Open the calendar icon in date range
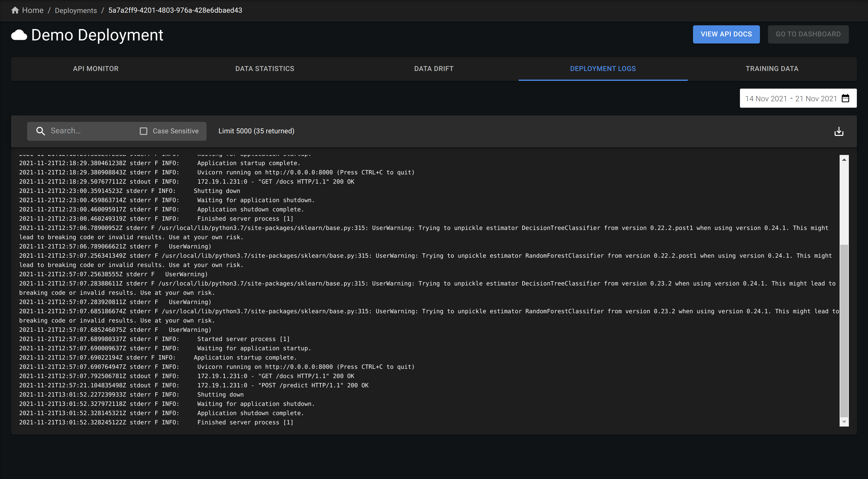 pyautogui.click(x=845, y=98)
